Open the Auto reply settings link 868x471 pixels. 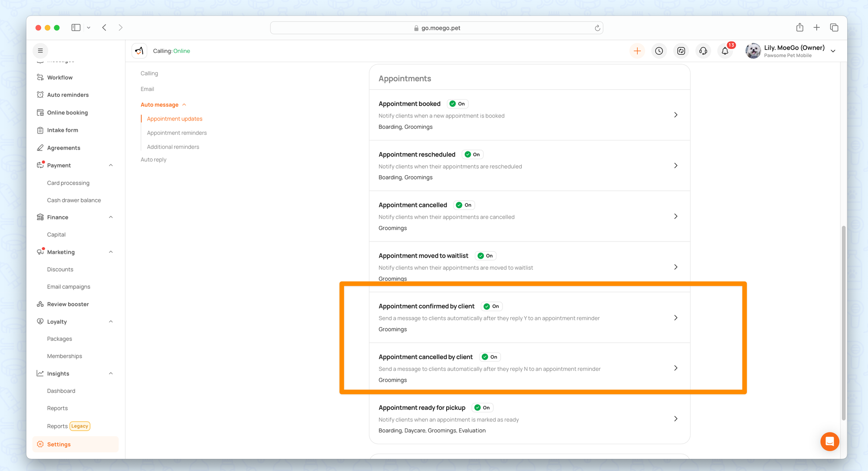pos(153,160)
